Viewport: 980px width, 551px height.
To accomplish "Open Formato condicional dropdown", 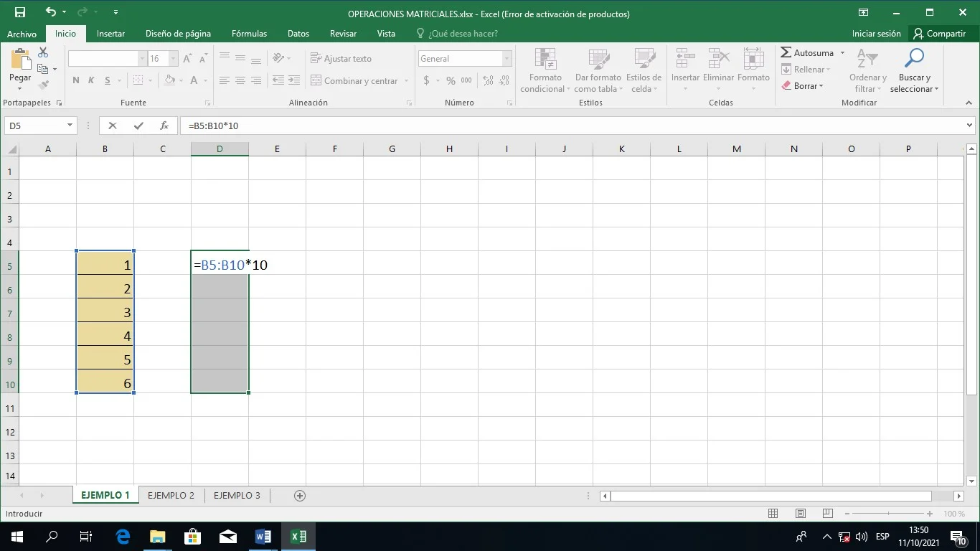I will coord(545,70).
